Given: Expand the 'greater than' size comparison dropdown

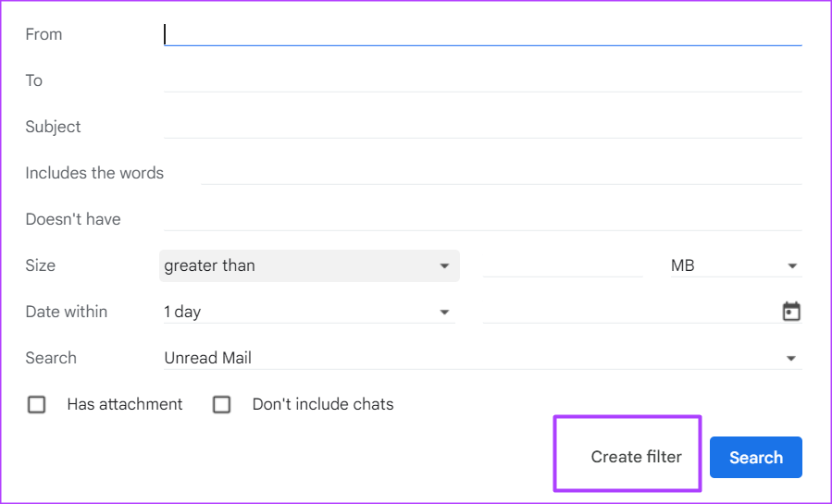Looking at the screenshot, I should coord(308,265).
